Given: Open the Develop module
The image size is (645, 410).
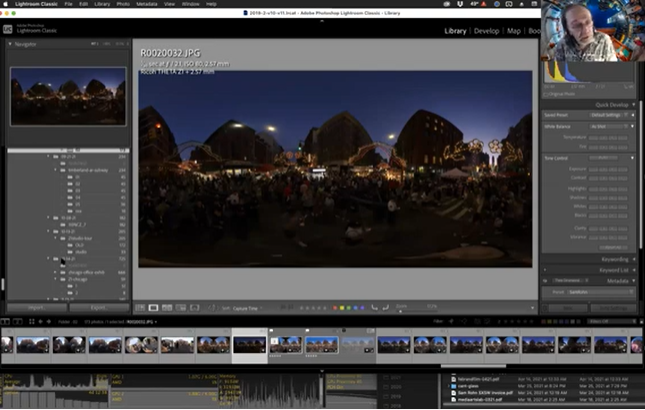Looking at the screenshot, I should click(486, 31).
